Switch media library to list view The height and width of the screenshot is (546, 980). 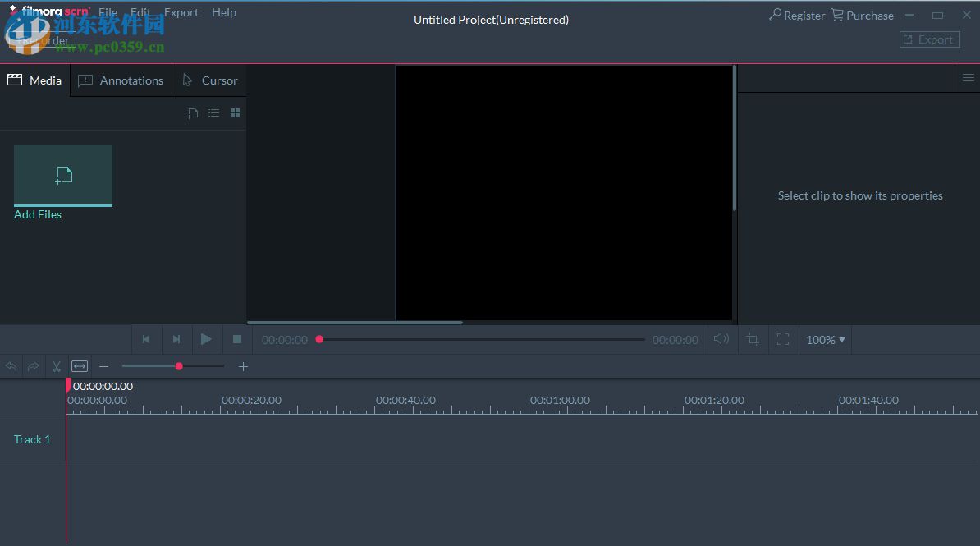213,113
